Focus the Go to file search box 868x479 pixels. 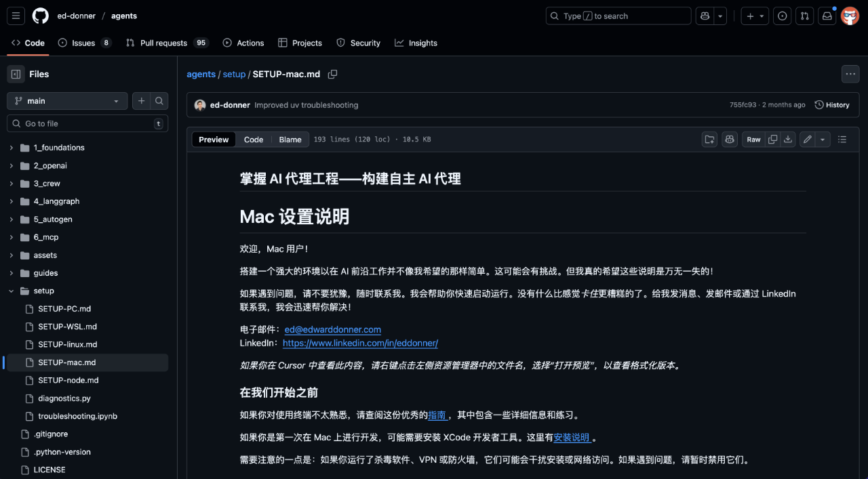[x=87, y=123]
